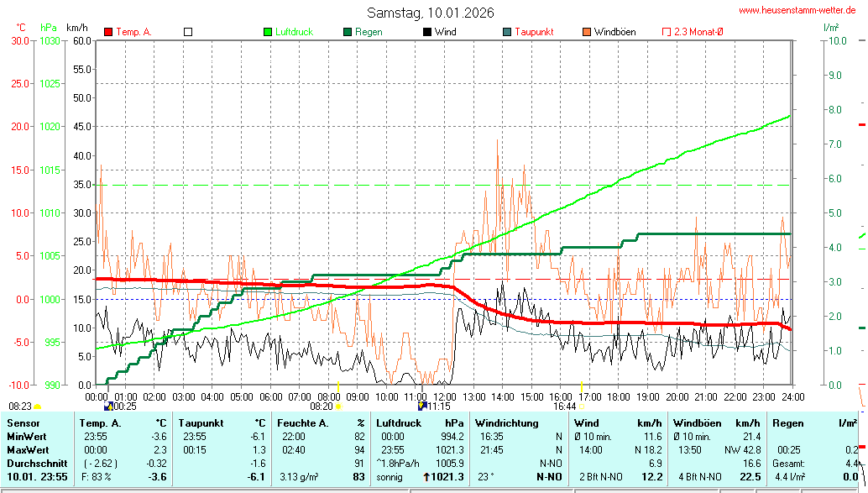The height and width of the screenshot is (493, 868).
Task: Click the hPa axis unit label
Action: (x=49, y=28)
